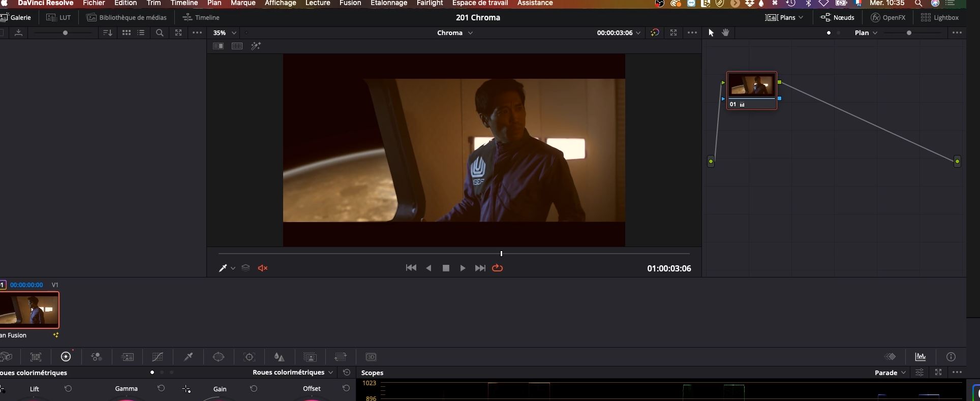Screen dimensions: 980x401
Task: Unmute the viewer audio
Action: (x=263, y=268)
